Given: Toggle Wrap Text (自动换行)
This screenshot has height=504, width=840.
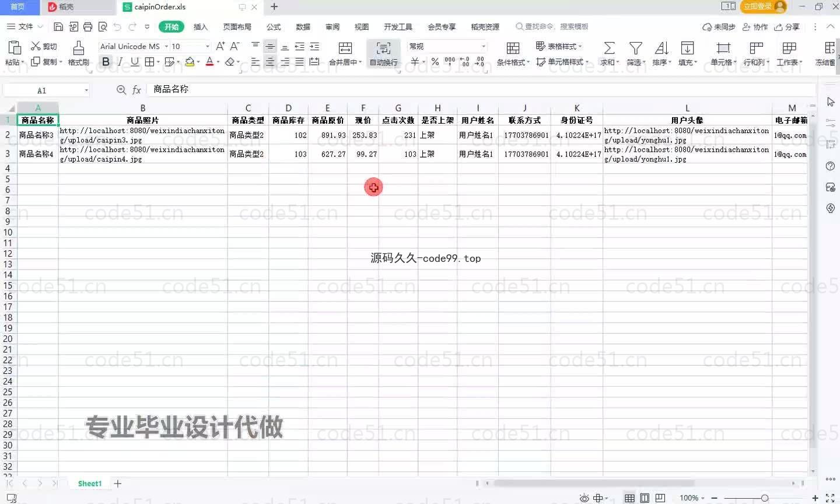Looking at the screenshot, I should click(x=383, y=53).
